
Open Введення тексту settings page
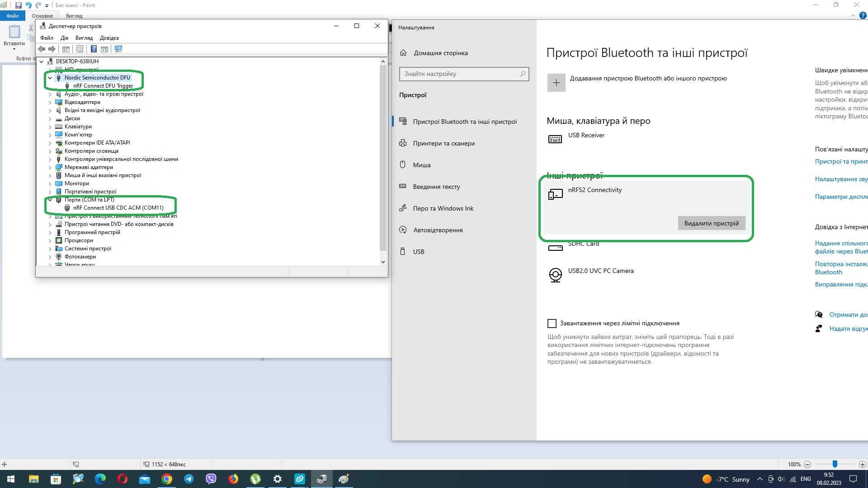pos(436,187)
